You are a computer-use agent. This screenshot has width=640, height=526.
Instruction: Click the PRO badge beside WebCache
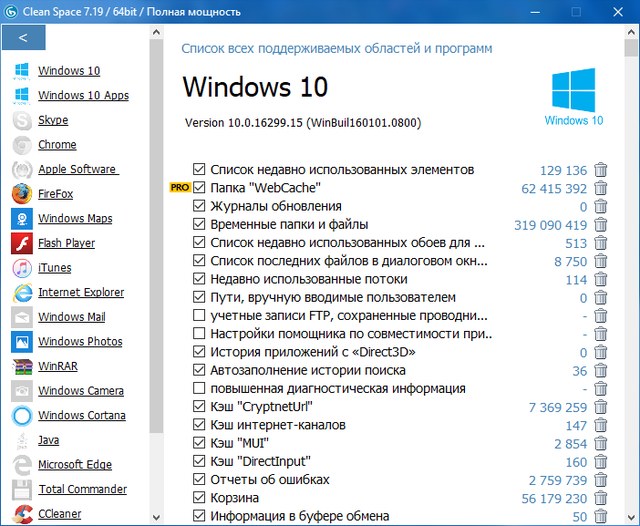pos(179,188)
